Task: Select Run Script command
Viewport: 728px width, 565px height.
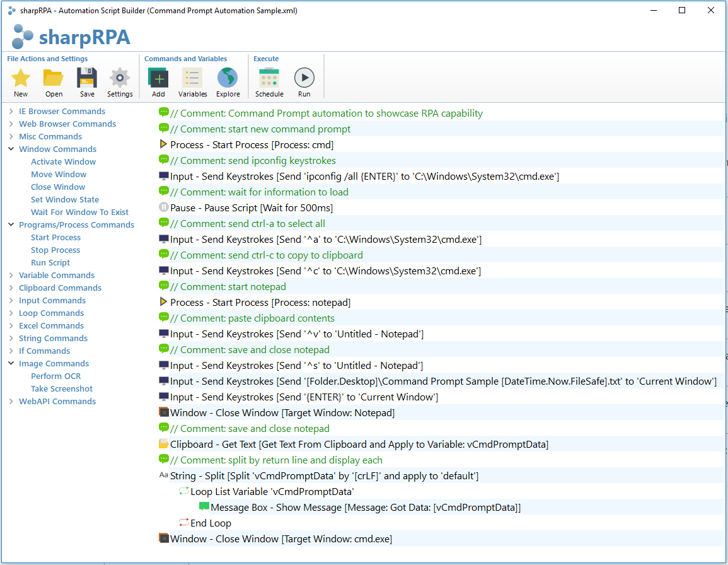Action: (x=50, y=262)
